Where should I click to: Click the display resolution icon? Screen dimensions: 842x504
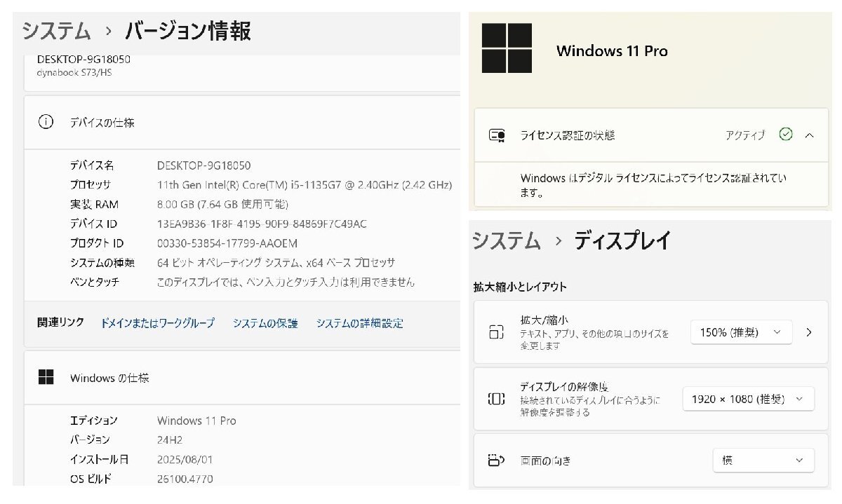click(x=496, y=399)
